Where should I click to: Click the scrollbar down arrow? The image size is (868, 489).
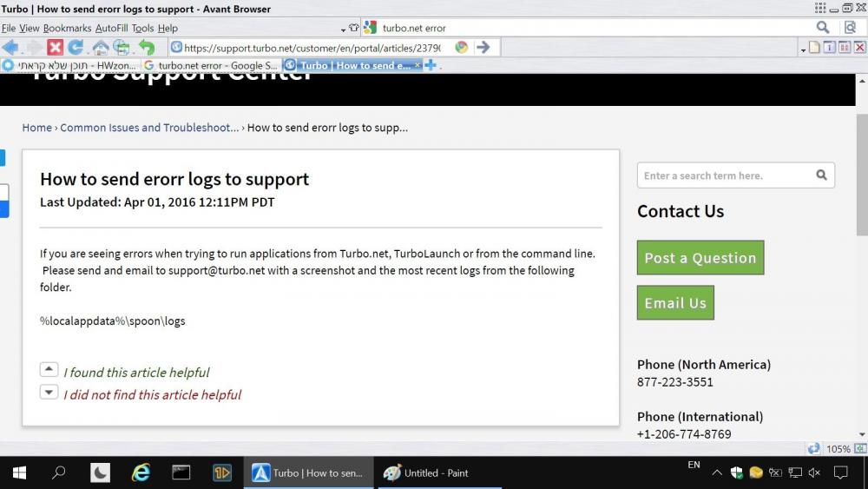tap(862, 435)
